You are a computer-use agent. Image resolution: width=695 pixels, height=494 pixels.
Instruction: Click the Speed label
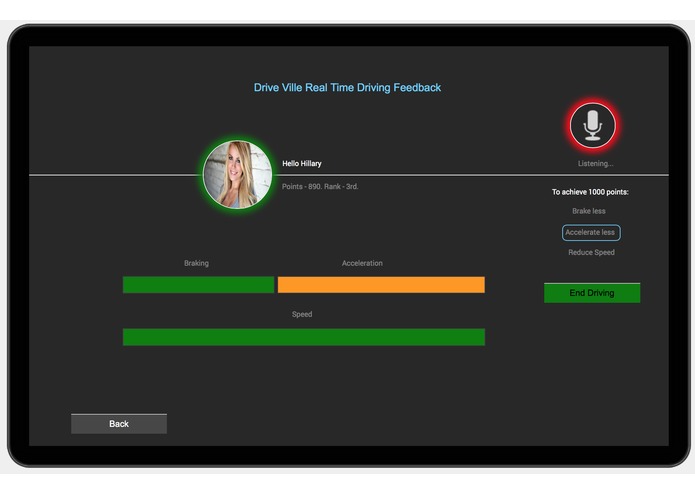pos(302,314)
